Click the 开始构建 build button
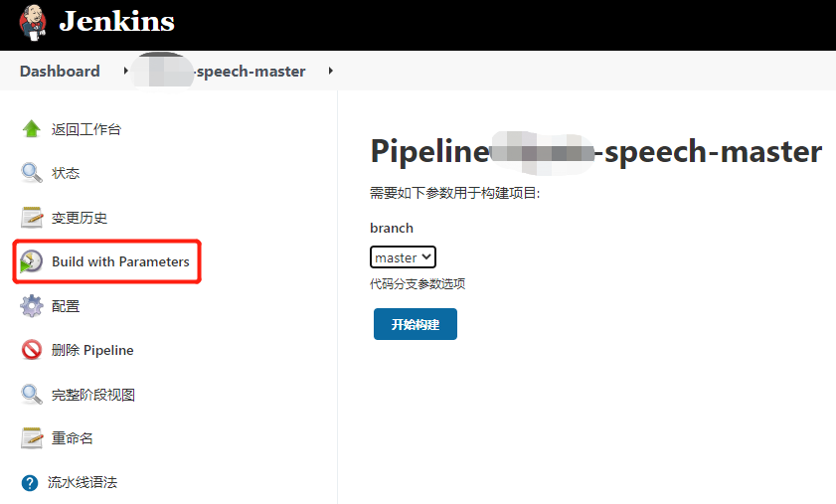This screenshot has height=504, width=836. (x=416, y=324)
